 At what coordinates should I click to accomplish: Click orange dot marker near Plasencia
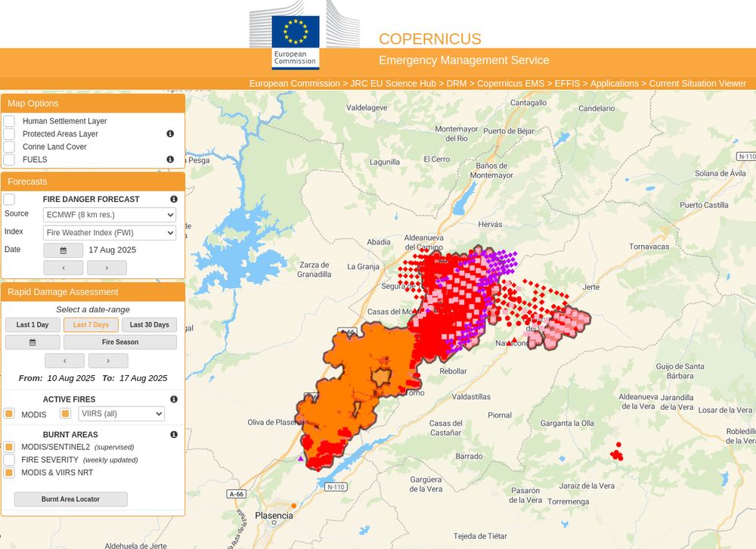coord(293,506)
